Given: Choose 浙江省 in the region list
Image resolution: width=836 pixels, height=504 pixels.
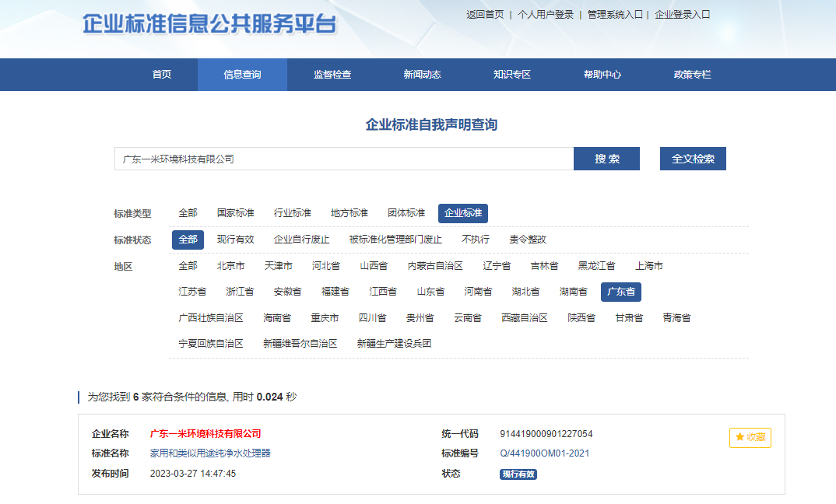Looking at the screenshot, I should point(240,292).
